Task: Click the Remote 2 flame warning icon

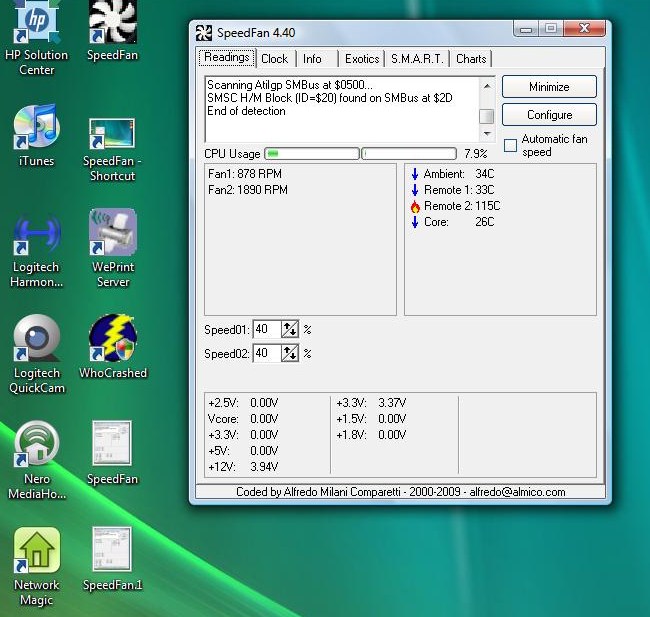Action: point(415,206)
